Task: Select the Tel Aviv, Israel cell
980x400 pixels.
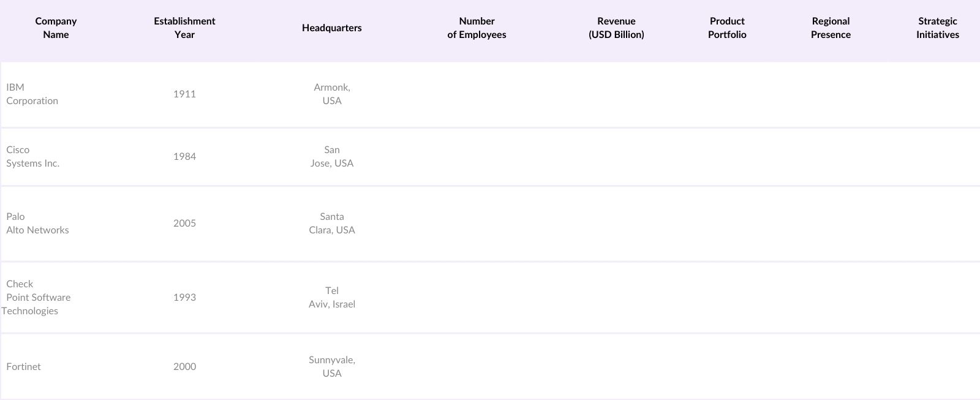Action: [x=332, y=297]
